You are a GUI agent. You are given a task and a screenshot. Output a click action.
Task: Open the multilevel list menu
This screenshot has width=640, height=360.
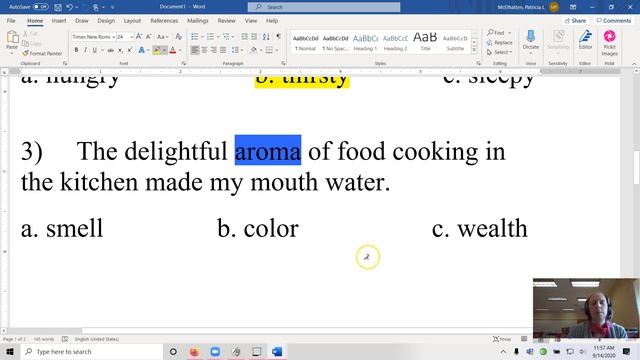[227, 37]
